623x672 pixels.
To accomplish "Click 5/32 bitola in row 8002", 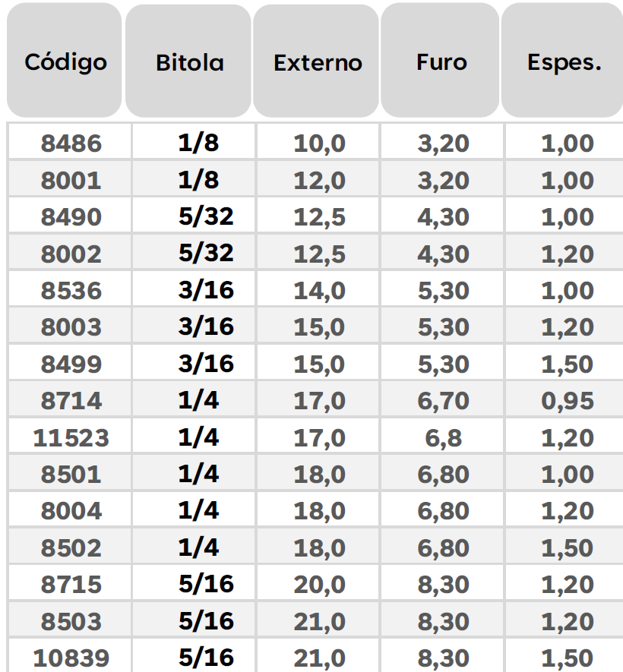I will coord(194,253).
